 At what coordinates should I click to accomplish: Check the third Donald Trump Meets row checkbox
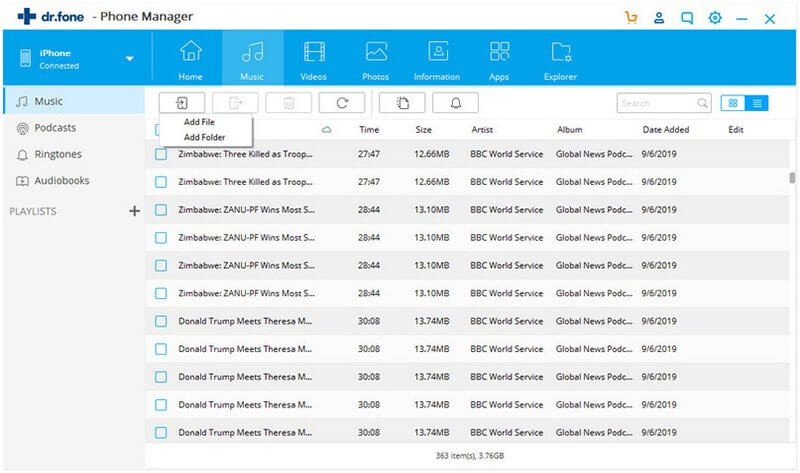[x=161, y=377]
